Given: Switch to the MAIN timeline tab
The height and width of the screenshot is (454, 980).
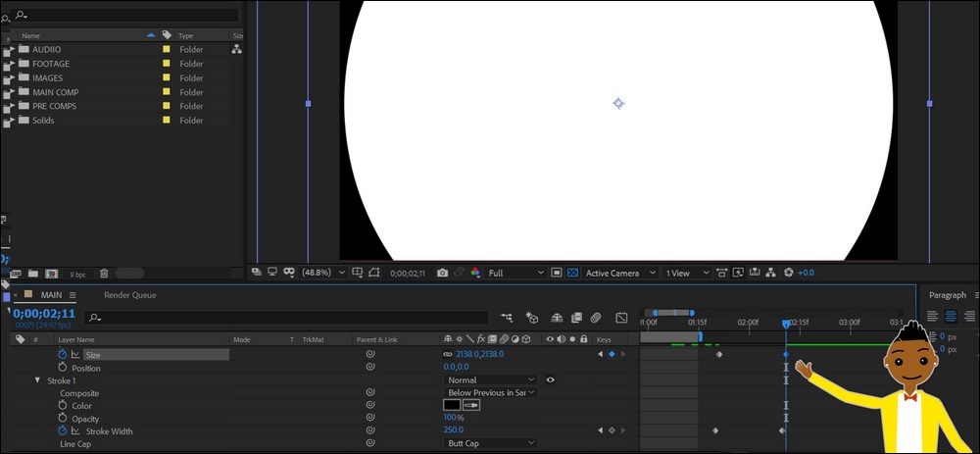Looking at the screenshot, I should click(51, 294).
